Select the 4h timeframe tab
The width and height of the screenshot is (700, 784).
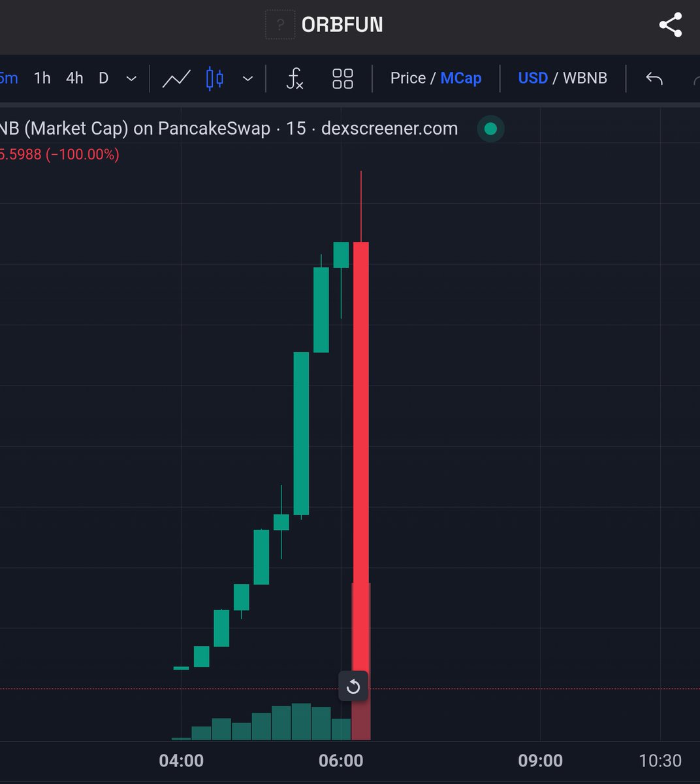tap(74, 78)
